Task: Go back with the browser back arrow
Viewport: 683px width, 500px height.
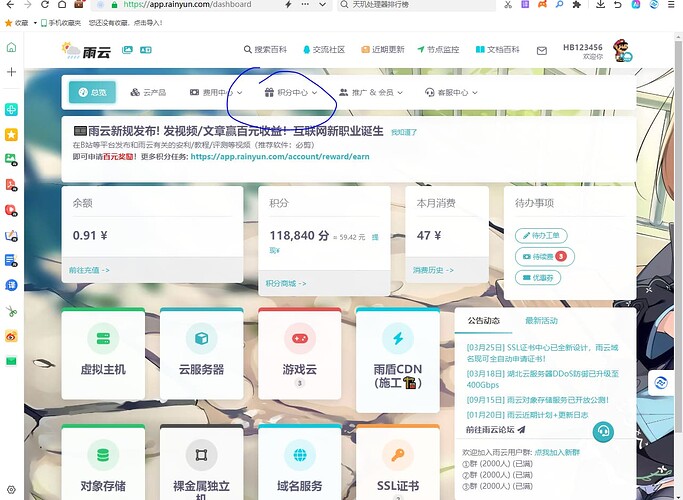Action: 10,5
